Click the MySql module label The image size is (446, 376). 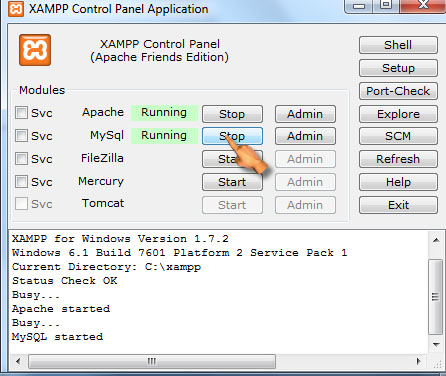107,135
